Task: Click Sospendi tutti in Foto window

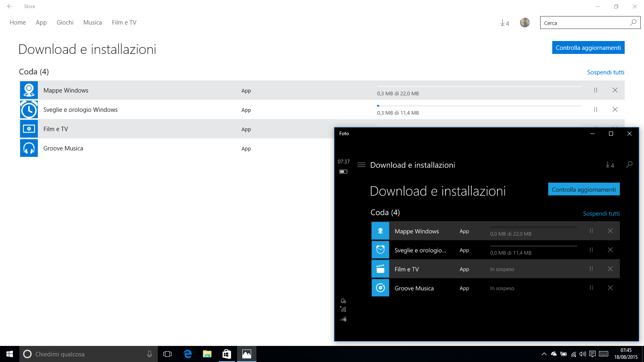Action: click(601, 214)
